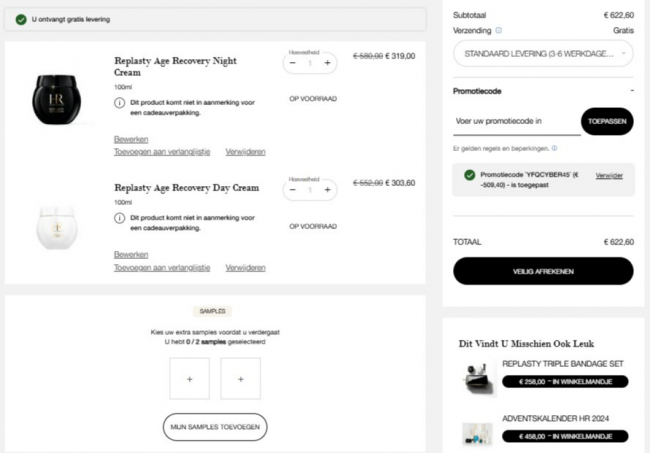Add second sample slot with plus
650x453 pixels.
click(241, 379)
